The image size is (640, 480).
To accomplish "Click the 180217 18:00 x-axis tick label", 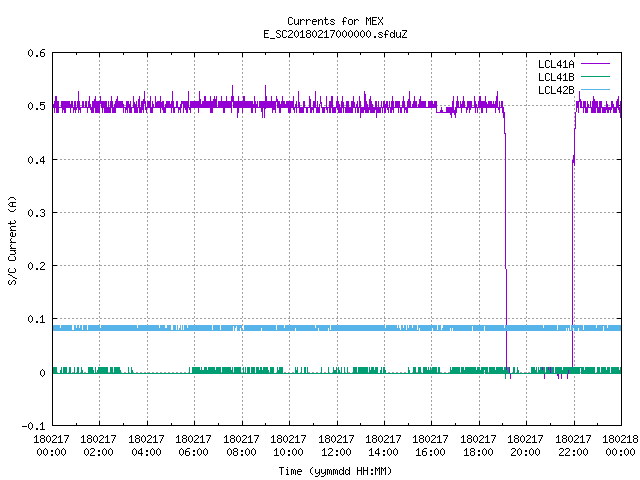I will pos(478,445).
